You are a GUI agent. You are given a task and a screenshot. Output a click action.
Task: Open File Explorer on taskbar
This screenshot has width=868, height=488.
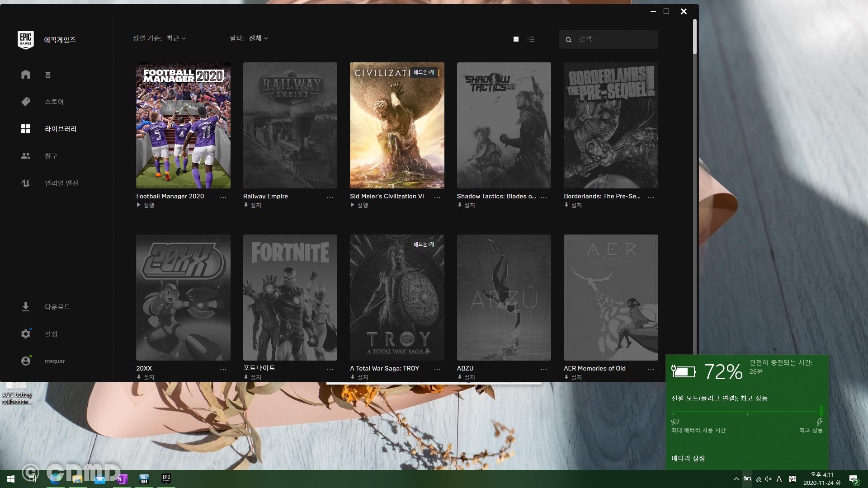(x=78, y=479)
